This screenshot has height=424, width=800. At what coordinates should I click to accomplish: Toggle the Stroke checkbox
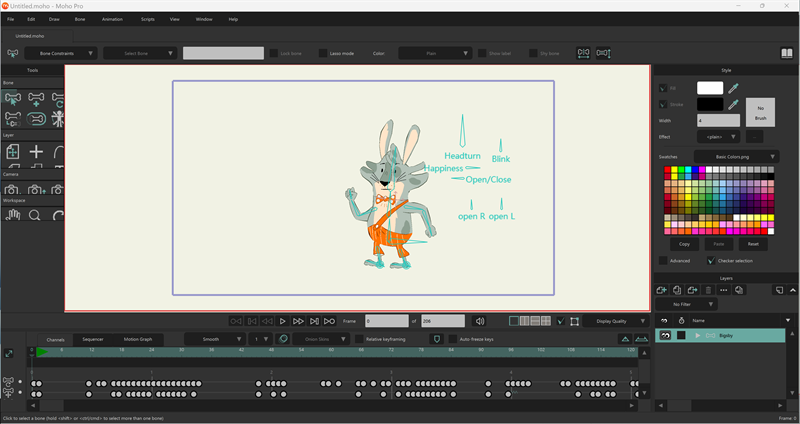663,105
